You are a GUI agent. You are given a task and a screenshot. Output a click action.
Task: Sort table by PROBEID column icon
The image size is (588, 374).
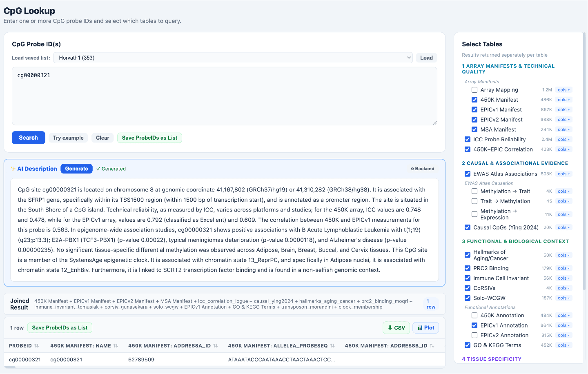coord(36,346)
